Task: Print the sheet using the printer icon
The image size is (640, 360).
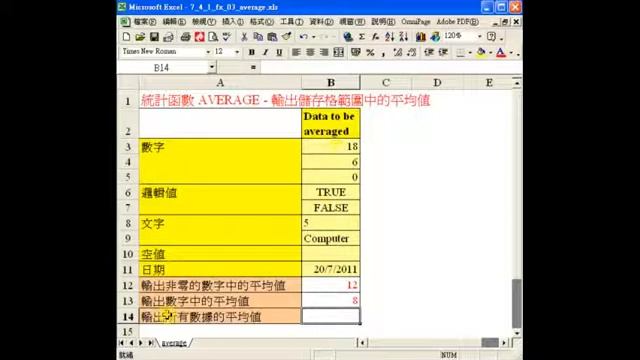Action: point(185,37)
